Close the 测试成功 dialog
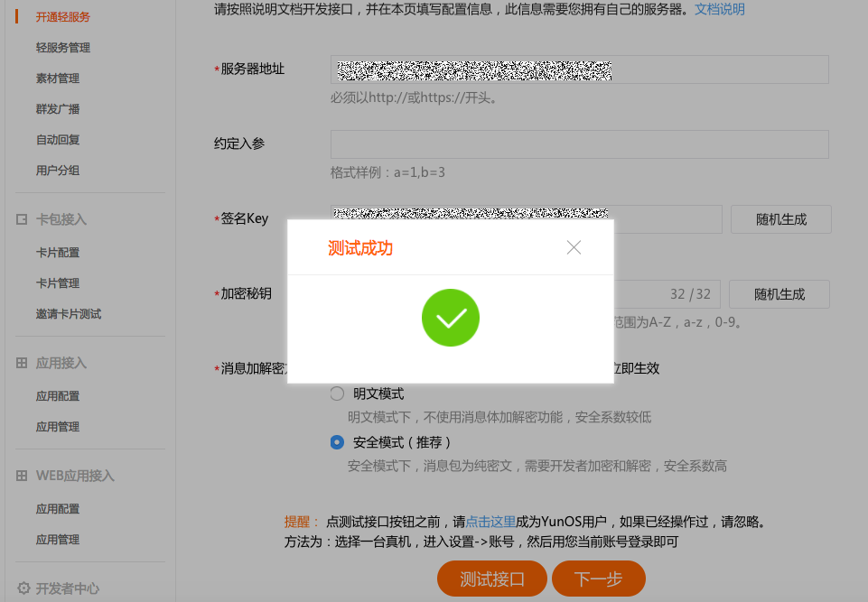This screenshot has width=868, height=602. point(574,247)
